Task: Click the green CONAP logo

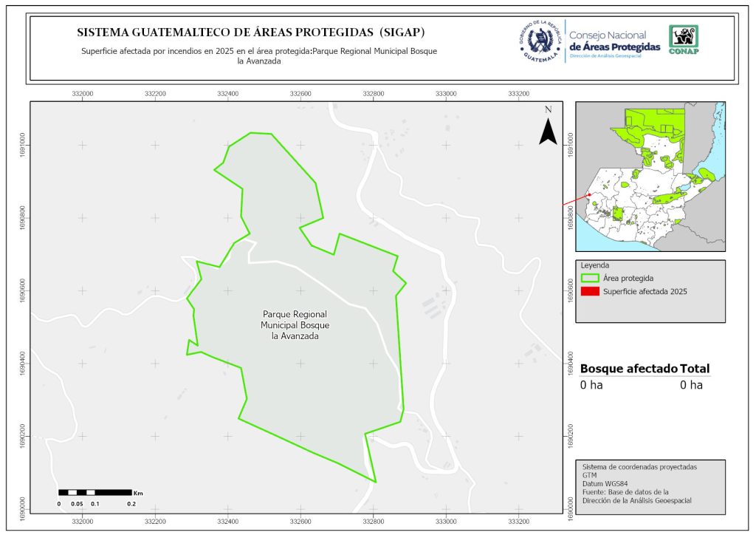Action: [x=683, y=40]
